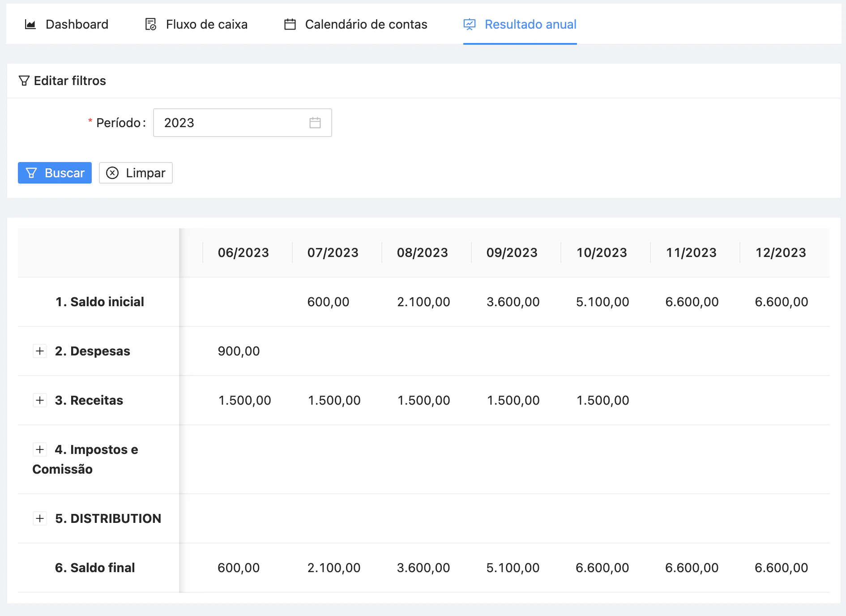Open the calendar icon in the Período field
The width and height of the screenshot is (846, 616).
(x=315, y=122)
